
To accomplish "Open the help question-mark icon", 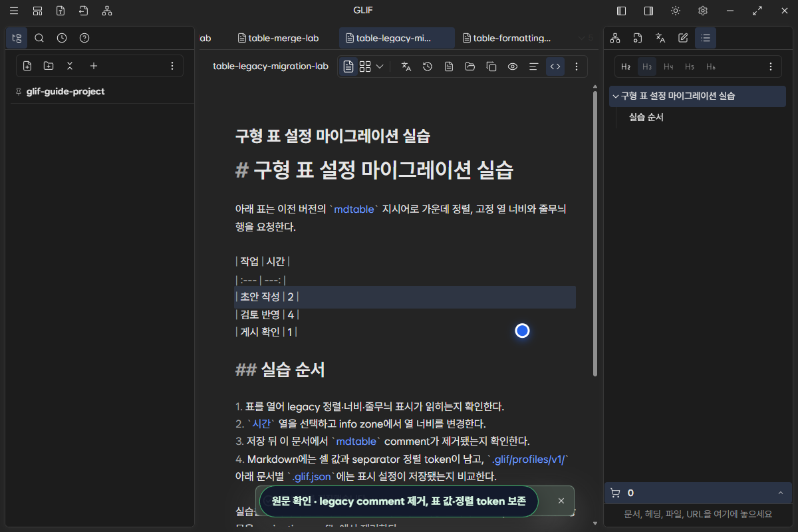I will tap(84, 38).
